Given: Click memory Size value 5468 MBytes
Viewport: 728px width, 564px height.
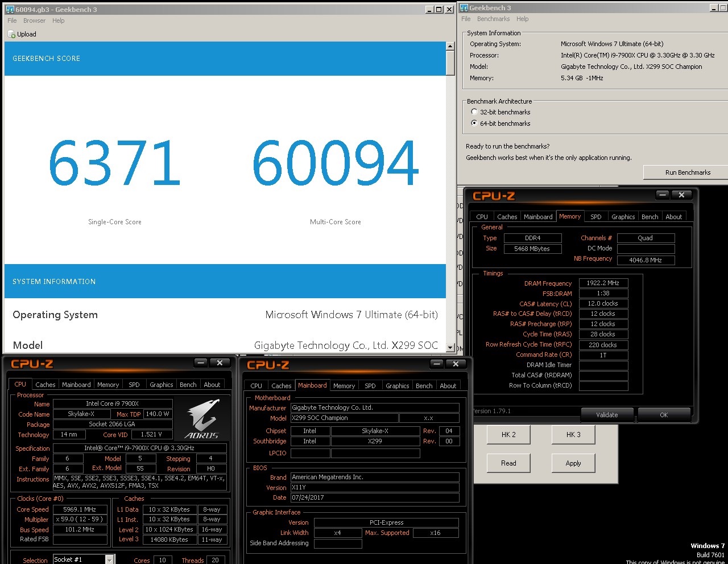Looking at the screenshot, I should point(532,249).
